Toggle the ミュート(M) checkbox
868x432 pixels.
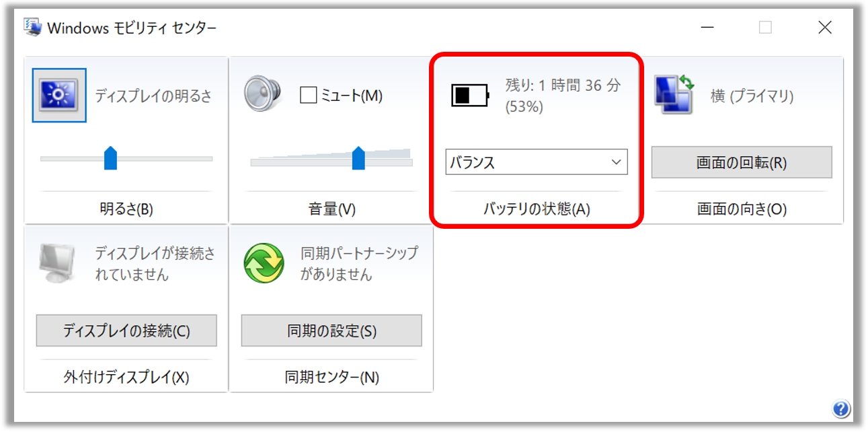(308, 96)
